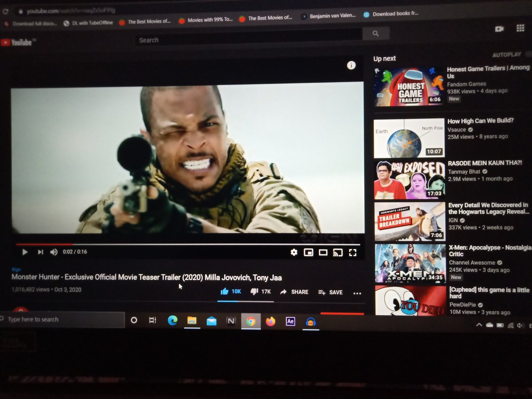532x399 pixels.
Task: Seek on the video progress bar
Action: (188, 244)
